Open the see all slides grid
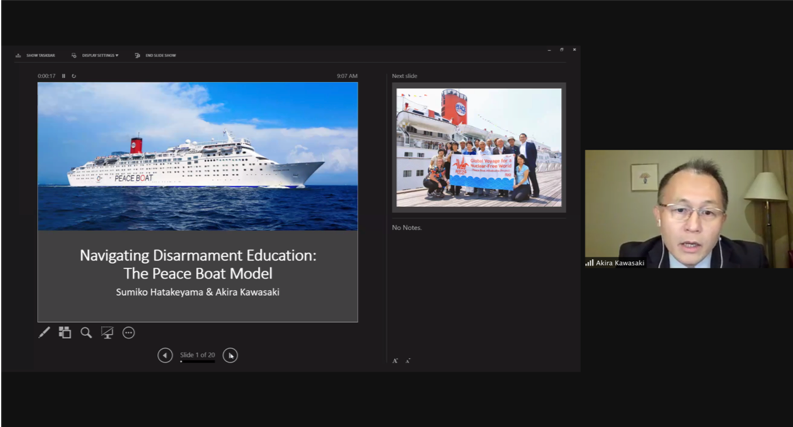793x427 pixels. pyautogui.click(x=65, y=332)
